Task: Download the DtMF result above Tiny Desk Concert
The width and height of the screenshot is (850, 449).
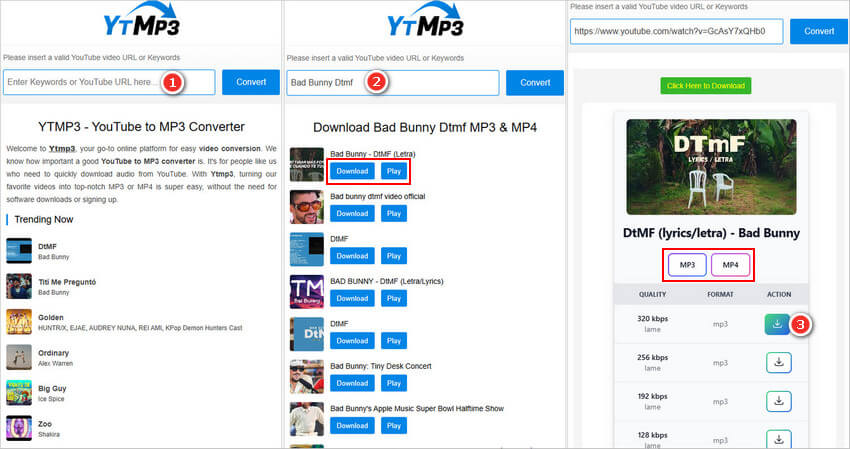Action: [x=352, y=341]
